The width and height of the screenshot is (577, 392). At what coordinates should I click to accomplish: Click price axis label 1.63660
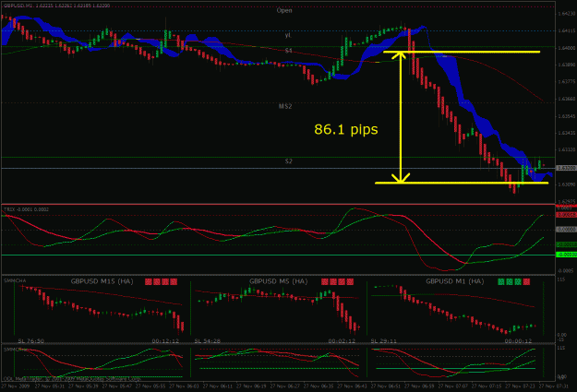click(567, 99)
